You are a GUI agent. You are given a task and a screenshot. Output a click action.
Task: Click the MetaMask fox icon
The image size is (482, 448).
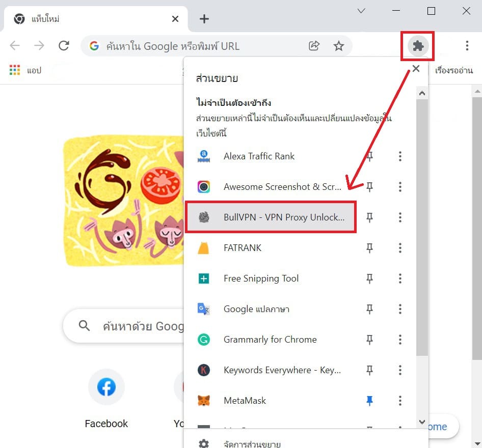click(203, 401)
